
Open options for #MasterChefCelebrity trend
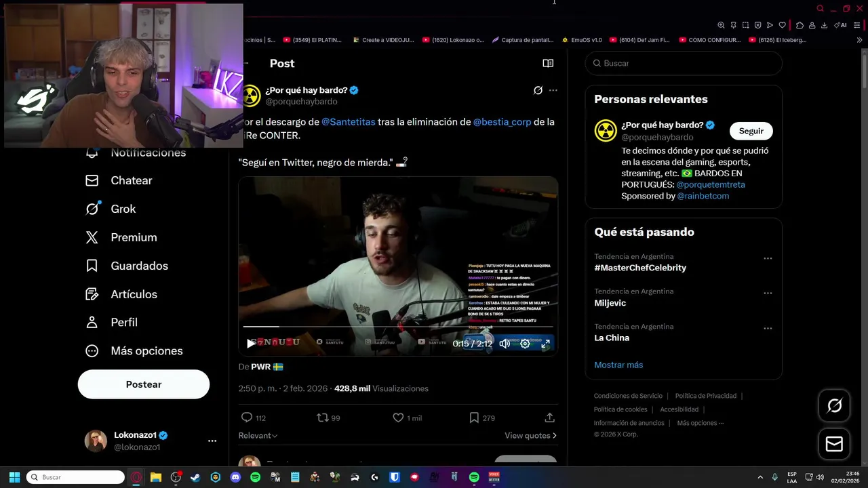coord(768,258)
